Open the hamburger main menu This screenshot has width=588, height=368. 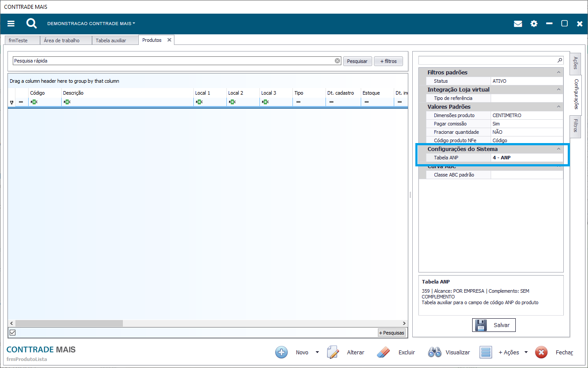pos(11,24)
